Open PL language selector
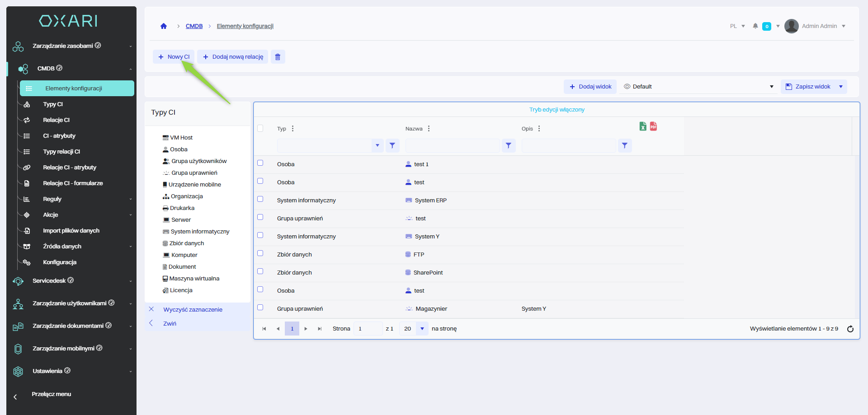This screenshot has height=415, width=868. [737, 26]
